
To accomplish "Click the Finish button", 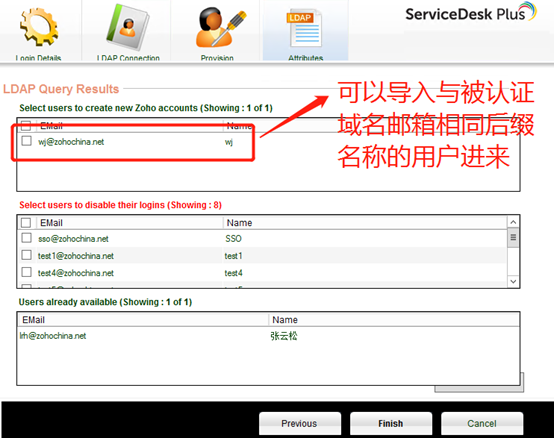I will pyautogui.click(x=391, y=423).
